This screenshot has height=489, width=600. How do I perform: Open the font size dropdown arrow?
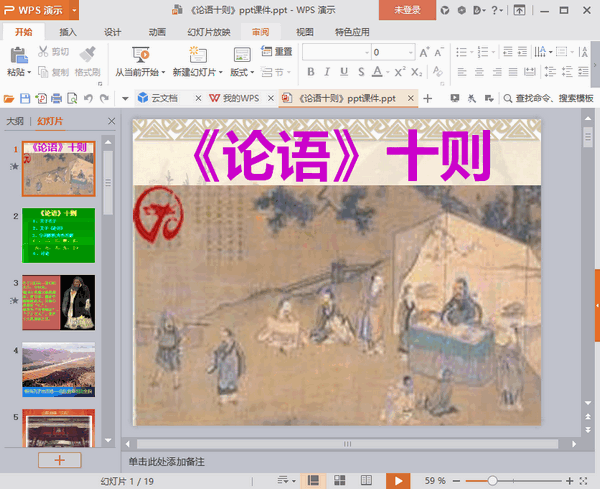point(411,52)
